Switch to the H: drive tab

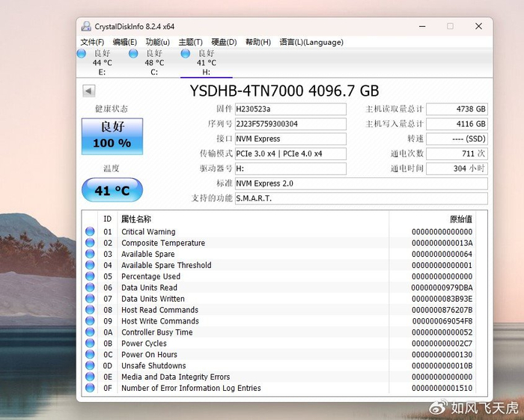click(x=206, y=63)
